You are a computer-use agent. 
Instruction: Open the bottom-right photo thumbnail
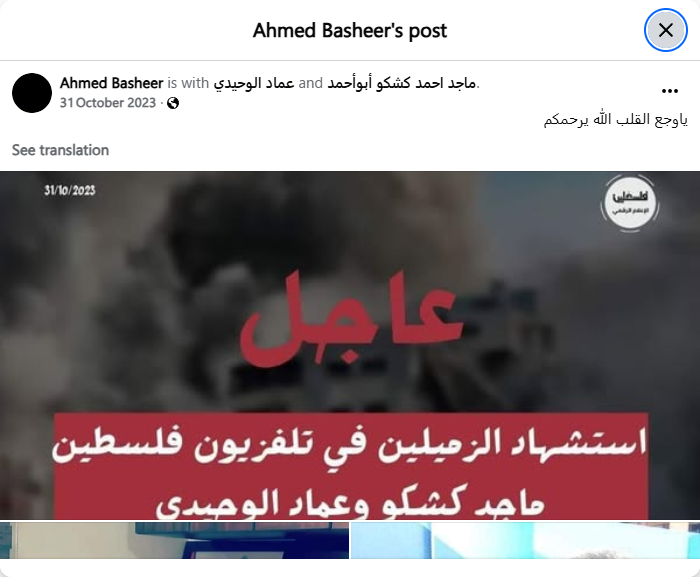pyautogui.click(x=525, y=540)
